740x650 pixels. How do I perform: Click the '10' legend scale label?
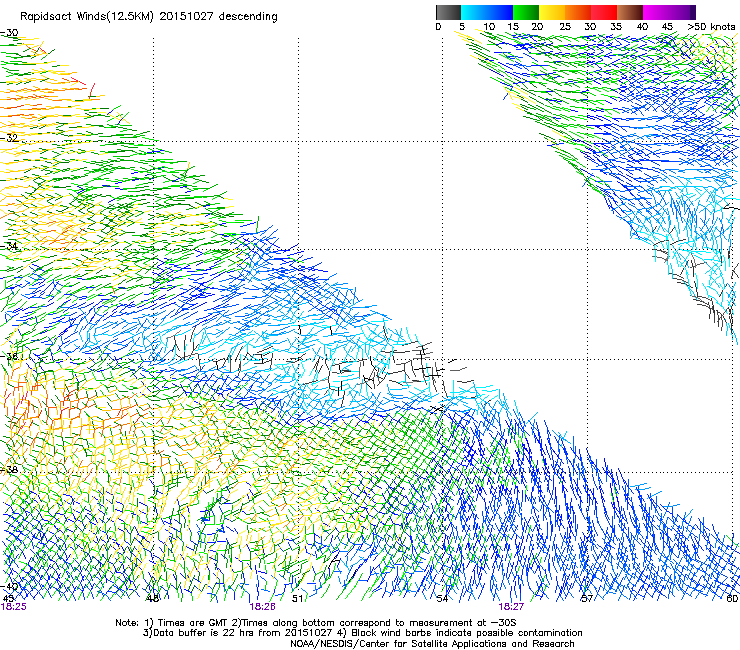(489, 27)
